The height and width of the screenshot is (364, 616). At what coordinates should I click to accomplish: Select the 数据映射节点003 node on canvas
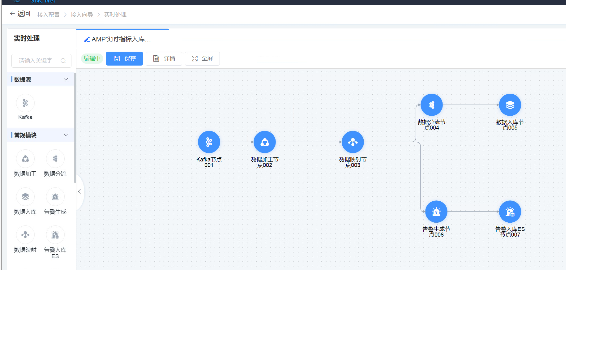[x=353, y=142]
